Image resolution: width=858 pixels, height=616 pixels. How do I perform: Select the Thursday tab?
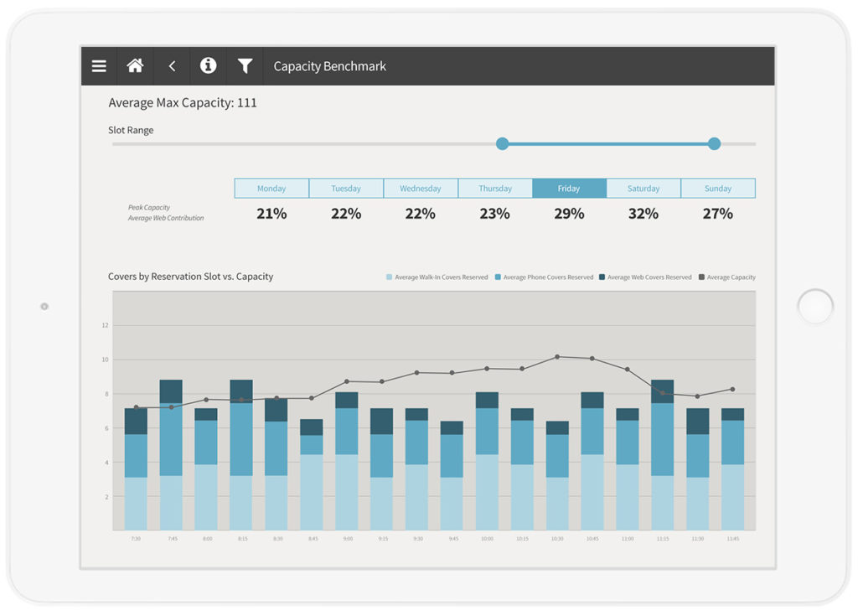[494, 189]
